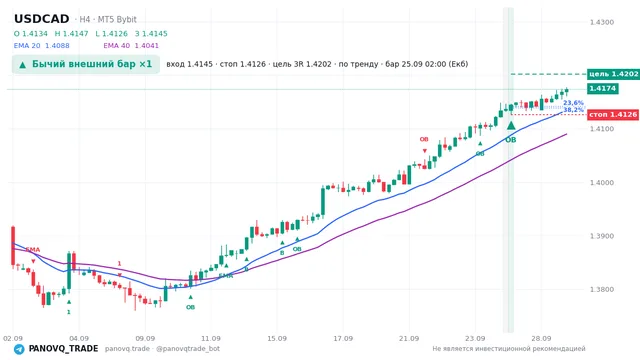Click the open price 'O 1.4134'
Screen dimensions: 640x360
click(31, 34)
